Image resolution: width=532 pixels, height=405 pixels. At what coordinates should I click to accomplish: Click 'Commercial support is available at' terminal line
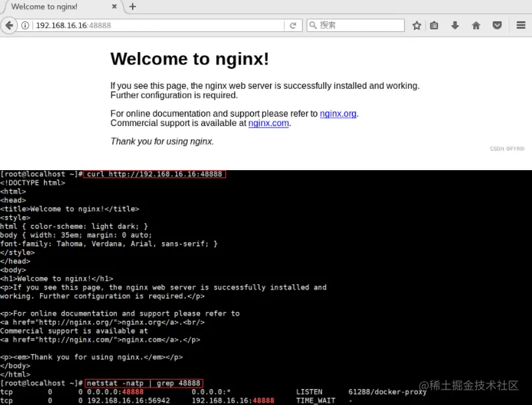pyautogui.click(x=74, y=331)
